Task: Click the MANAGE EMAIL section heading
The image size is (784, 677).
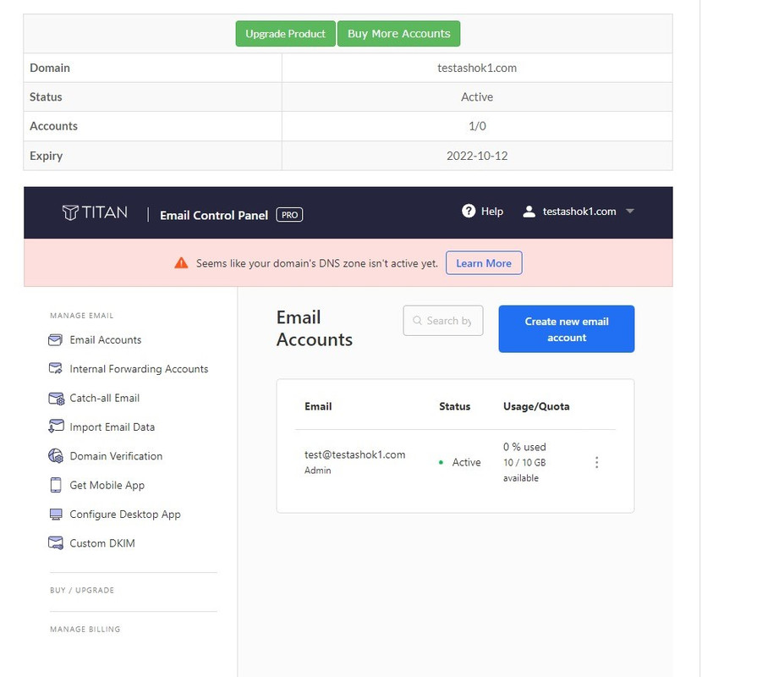Action: (81, 316)
